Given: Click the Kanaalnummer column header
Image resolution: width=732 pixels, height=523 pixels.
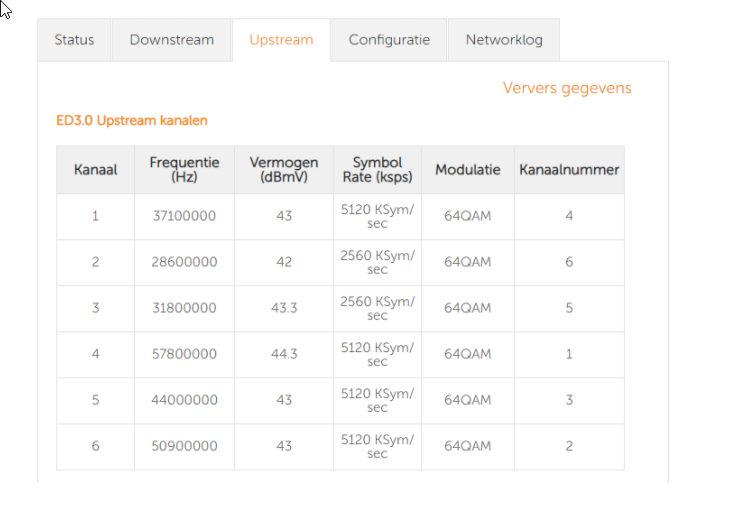Looking at the screenshot, I should click(569, 170).
